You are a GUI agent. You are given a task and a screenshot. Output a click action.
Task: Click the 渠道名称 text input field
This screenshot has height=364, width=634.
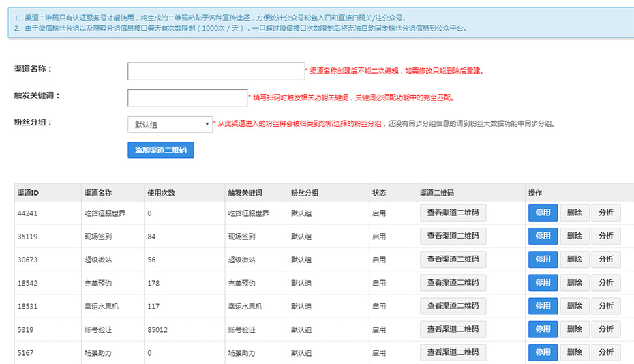(x=215, y=72)
